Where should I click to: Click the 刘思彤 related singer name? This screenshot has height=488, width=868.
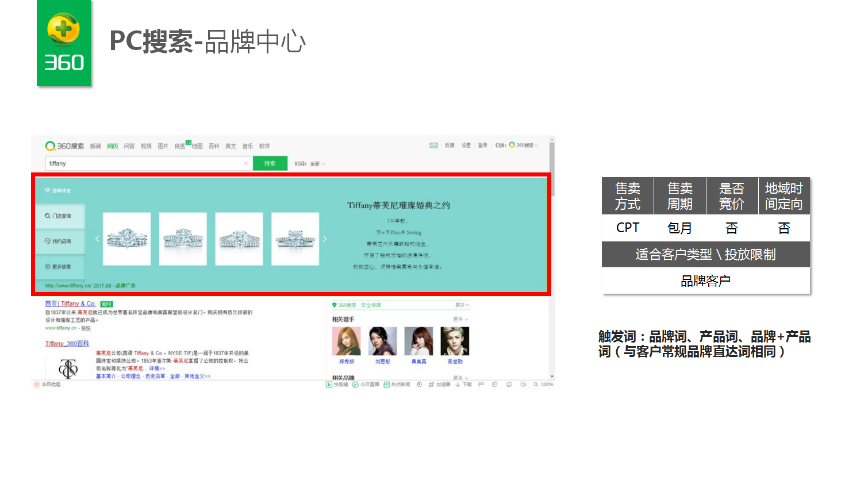click(x=383, y=362)
